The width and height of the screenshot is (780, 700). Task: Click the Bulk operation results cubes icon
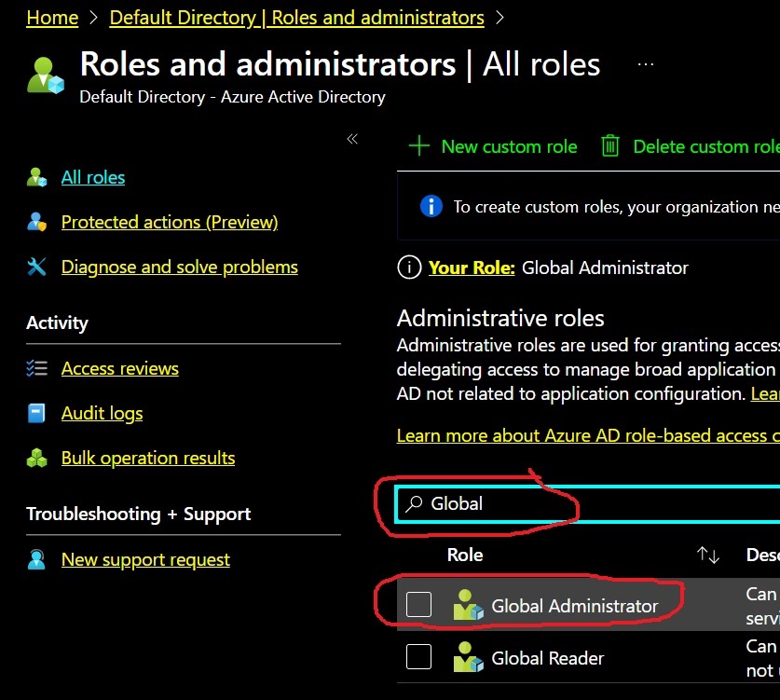tap(37, 458)
